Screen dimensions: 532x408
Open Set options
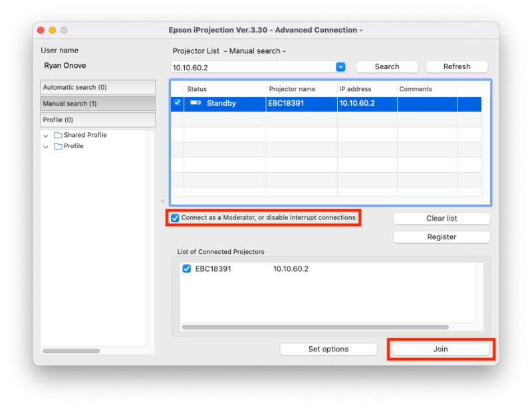coord(328,349)
